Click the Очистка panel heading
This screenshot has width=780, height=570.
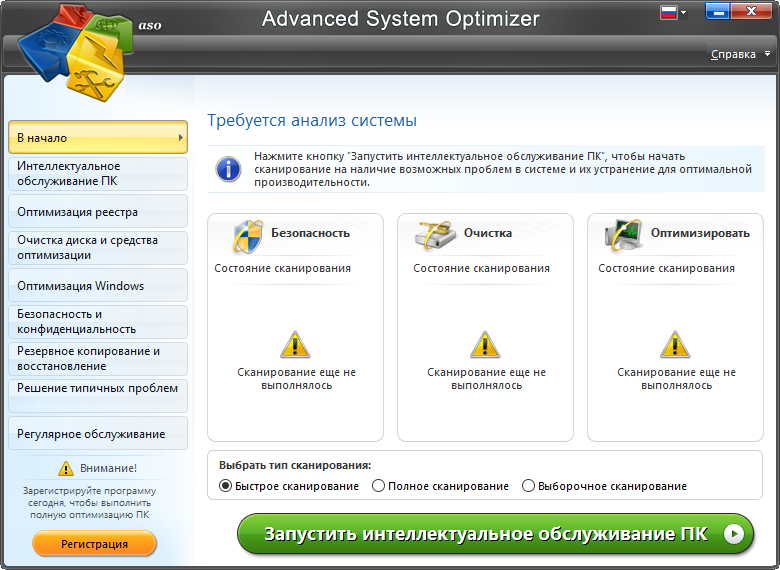tap(488, 233)
